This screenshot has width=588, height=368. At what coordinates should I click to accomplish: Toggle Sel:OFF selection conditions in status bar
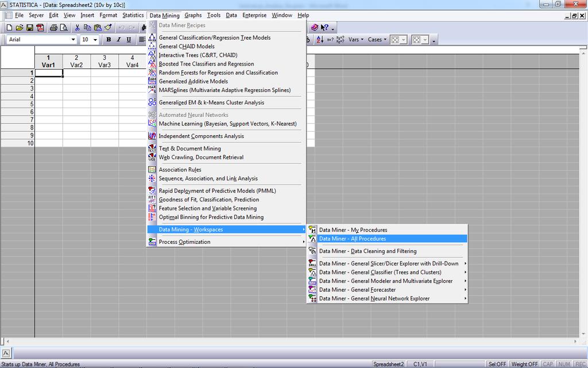point(497,364)
